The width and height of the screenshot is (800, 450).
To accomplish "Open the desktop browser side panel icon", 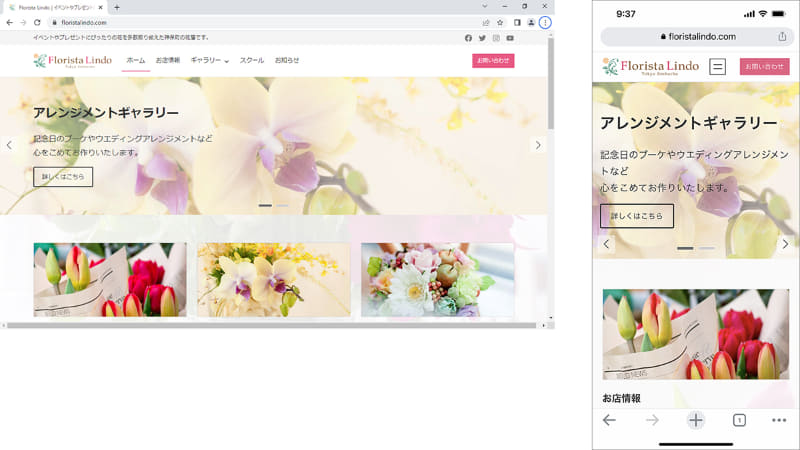I will (517, 22).
